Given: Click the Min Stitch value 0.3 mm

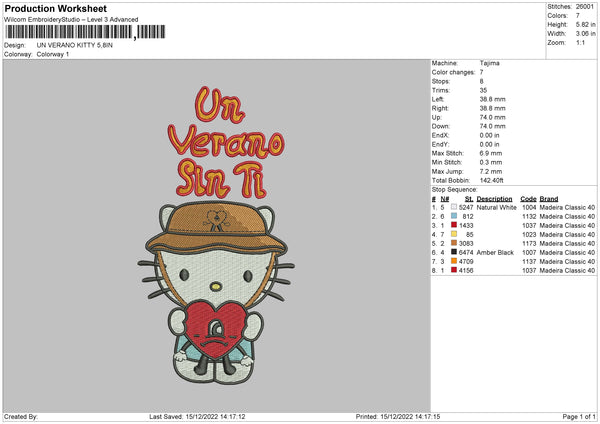Looking at the screenshot, I should 491,162.
